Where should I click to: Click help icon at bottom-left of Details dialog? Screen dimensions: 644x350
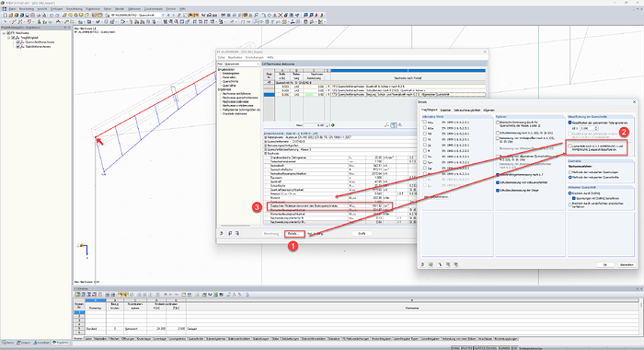pos(422,264)
